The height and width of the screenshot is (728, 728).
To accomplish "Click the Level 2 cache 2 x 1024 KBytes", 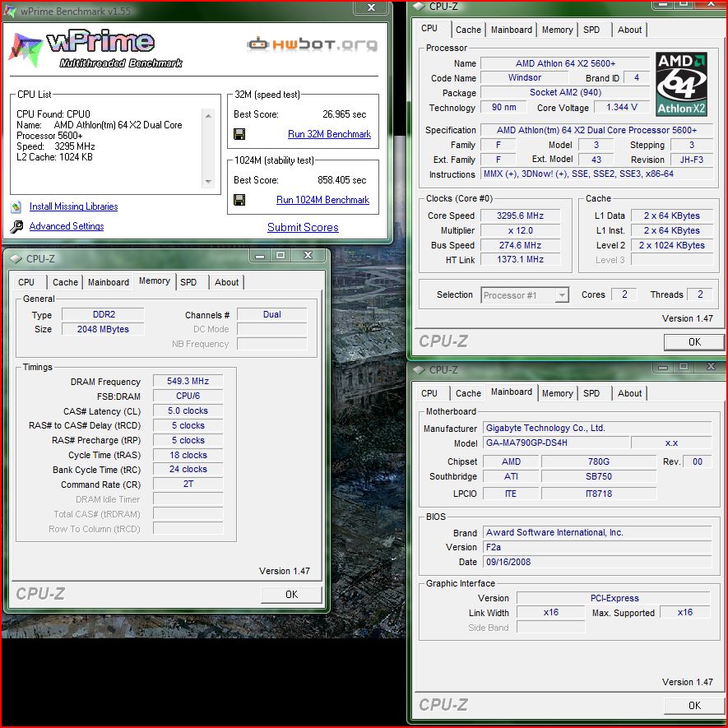I will [671, 245].
